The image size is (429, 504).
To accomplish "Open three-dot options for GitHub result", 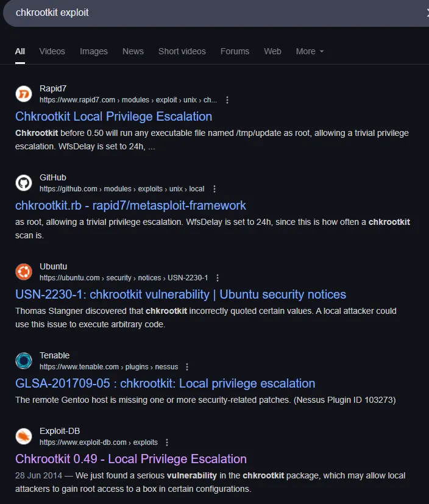I will (214, 189).
